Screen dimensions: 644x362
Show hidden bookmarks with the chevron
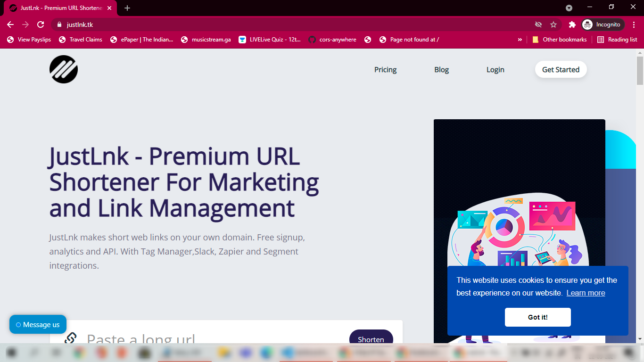[x=520, y=40]
